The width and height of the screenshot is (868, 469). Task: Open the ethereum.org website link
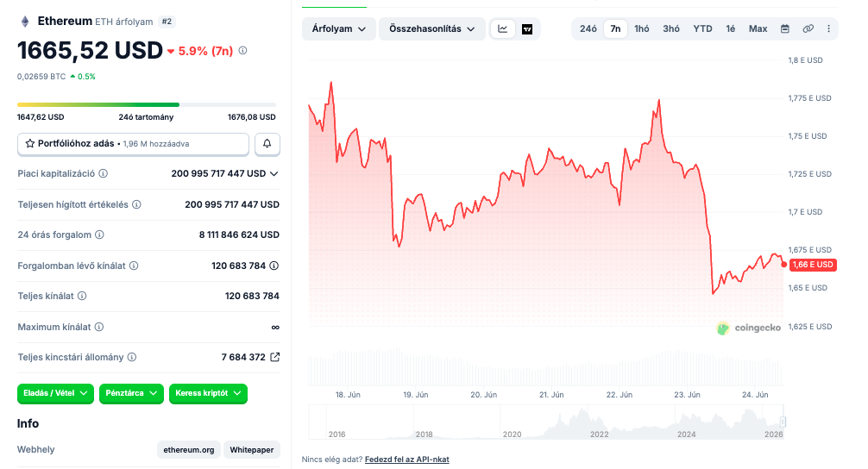click(x=189, y=450)
